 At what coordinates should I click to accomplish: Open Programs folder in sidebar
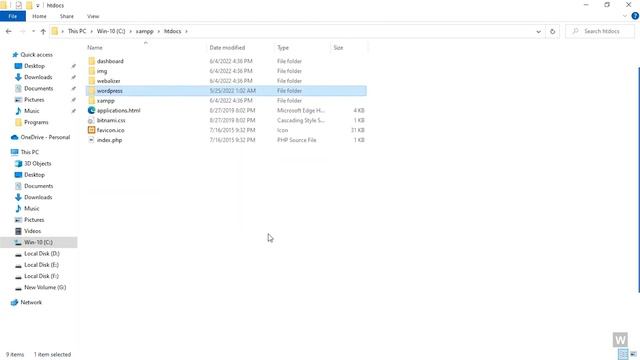pyautogui.click(x=36, y=122)
